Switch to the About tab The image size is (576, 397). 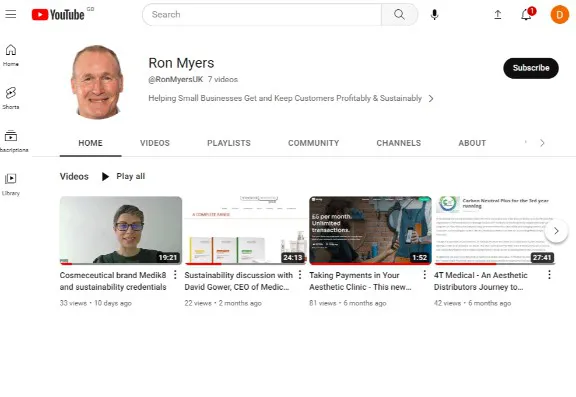pyautogui.click(x=472, y=143)
